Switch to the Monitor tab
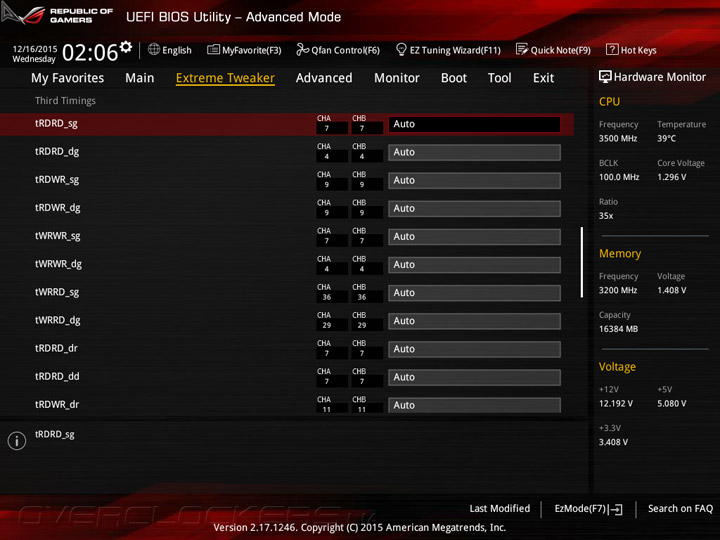This screenshot has height=540, width=720. pos(397,78)
